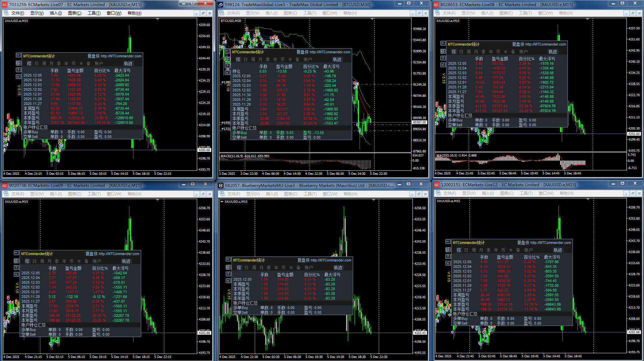Screen dimensions: 644x361
Task: Collapse the MTCommander panel in window 9020736
Action: [x=17, y=253]
